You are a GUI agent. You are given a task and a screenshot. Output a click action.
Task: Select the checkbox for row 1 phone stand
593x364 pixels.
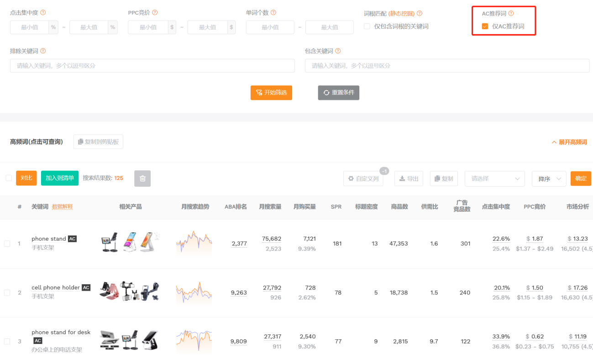coord(8,243)
